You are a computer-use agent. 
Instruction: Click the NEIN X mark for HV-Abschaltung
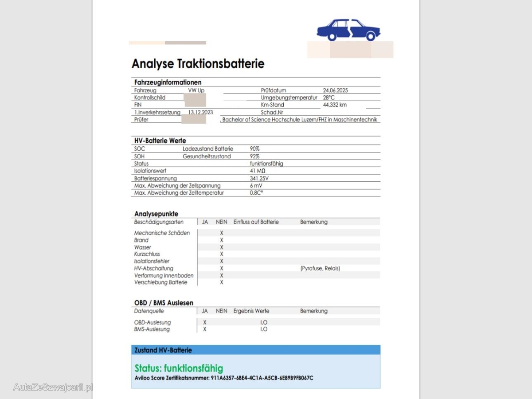(x=222, y=269)
